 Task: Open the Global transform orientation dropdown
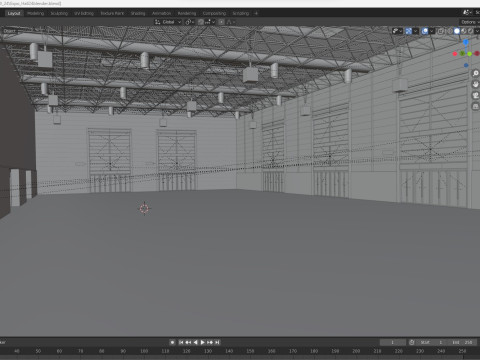(x=168, y=22)
